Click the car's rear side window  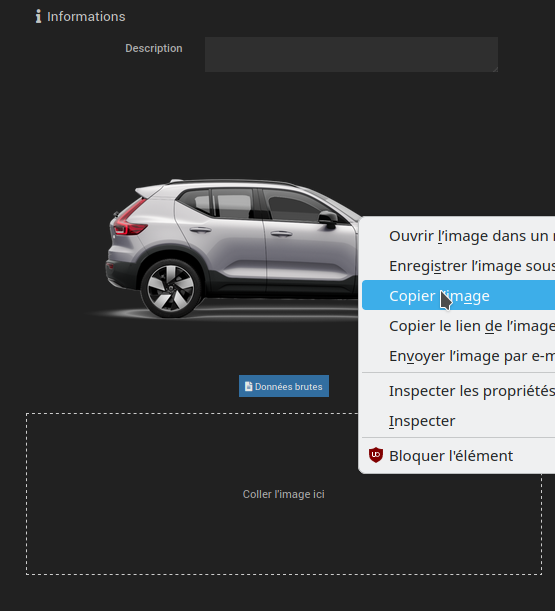[233, 202]
